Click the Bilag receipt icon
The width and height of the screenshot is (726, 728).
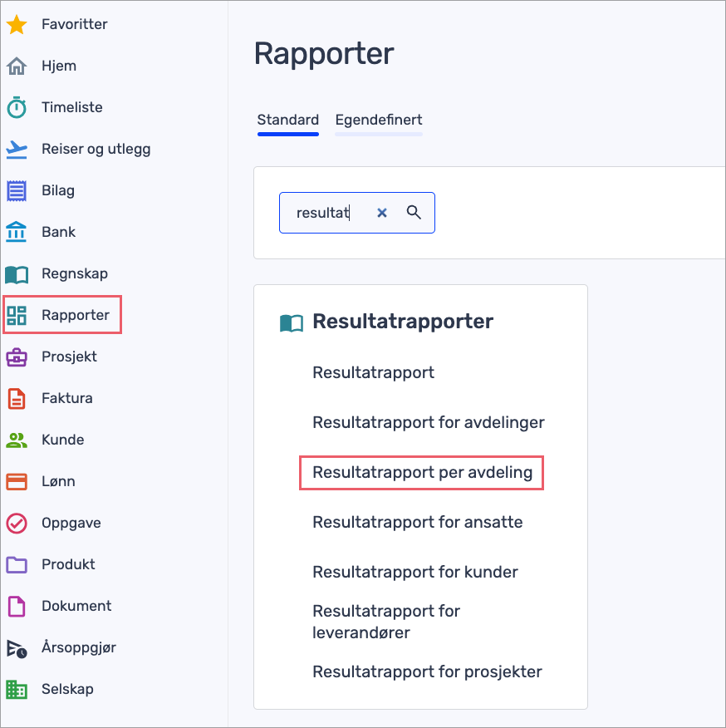point(17,191)
